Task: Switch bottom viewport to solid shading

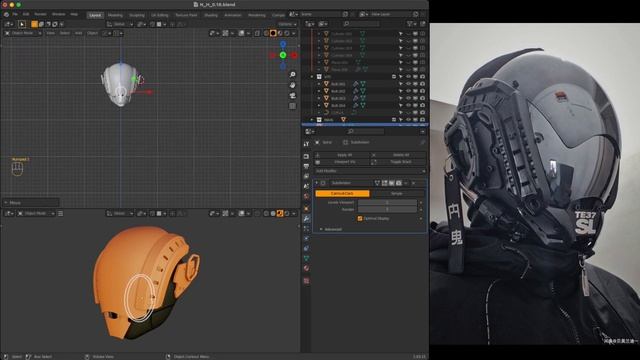Action: (273, 213)
